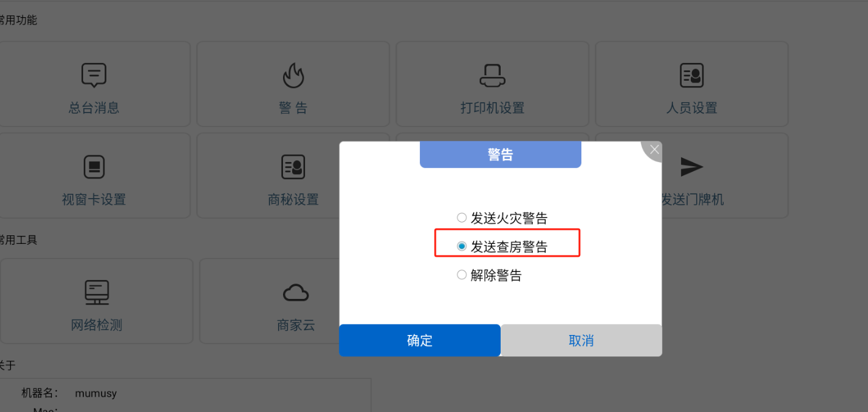Click the machine name mumusy text
Viewport: 868px width, 412px height.
[96, 393]
